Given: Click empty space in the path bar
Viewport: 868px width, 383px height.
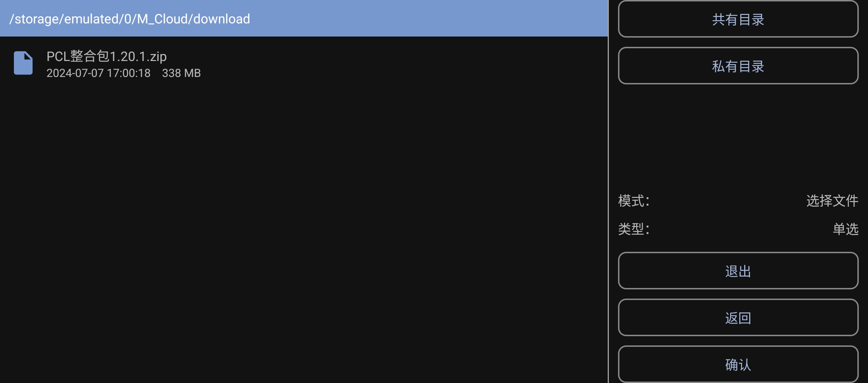Looking at the screenshot, I should [x=425, y=18].
